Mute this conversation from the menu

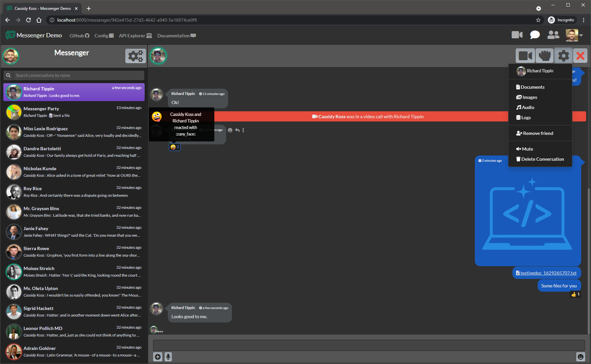[x=525, y=149]
